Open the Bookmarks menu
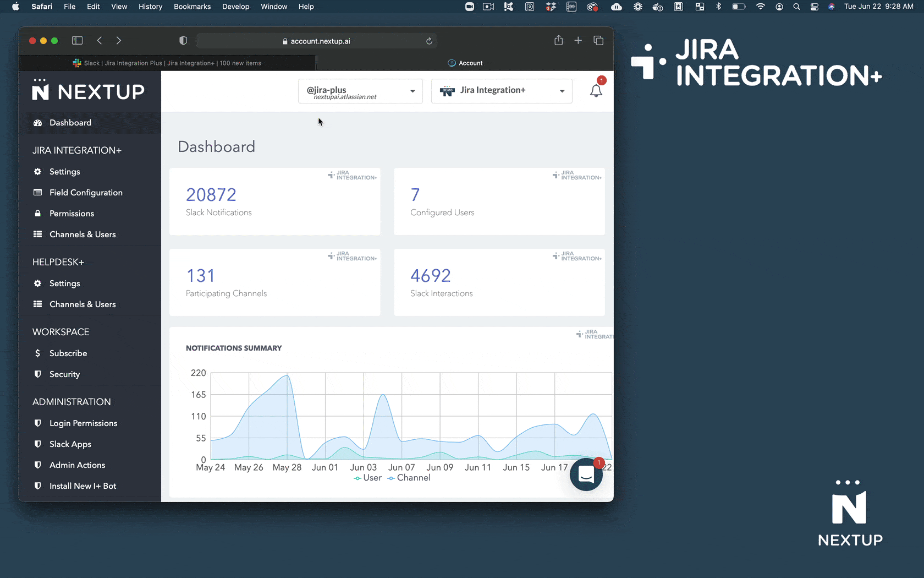Viewport: 924px width, 578px height. coord(192,7)
